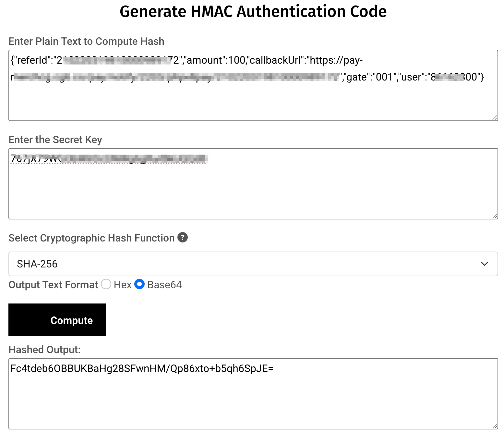Image resolution: width=504 pixels, height=433 pixels.
Task: Grab the plain text box resize handle
Action: tap(495, 118)
